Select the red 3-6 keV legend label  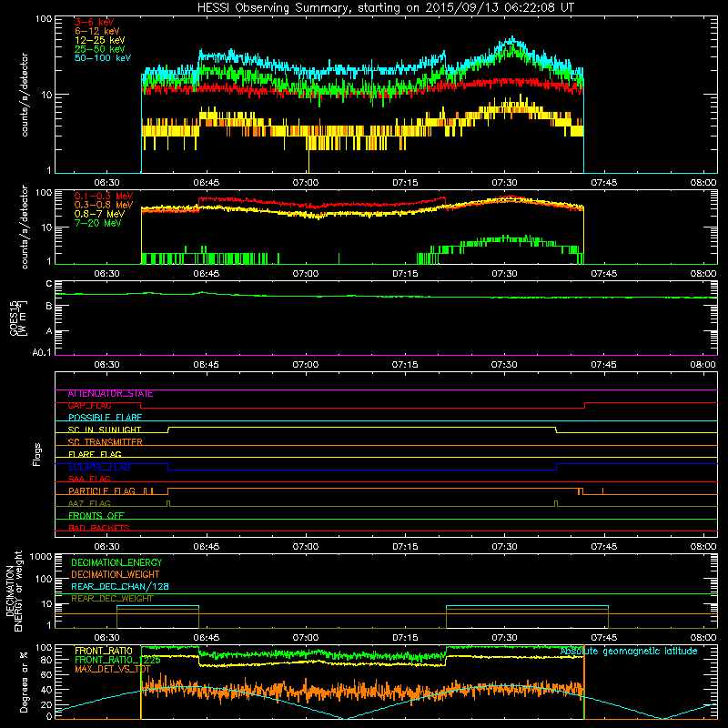pyautogui.click(x=95, y=22)
